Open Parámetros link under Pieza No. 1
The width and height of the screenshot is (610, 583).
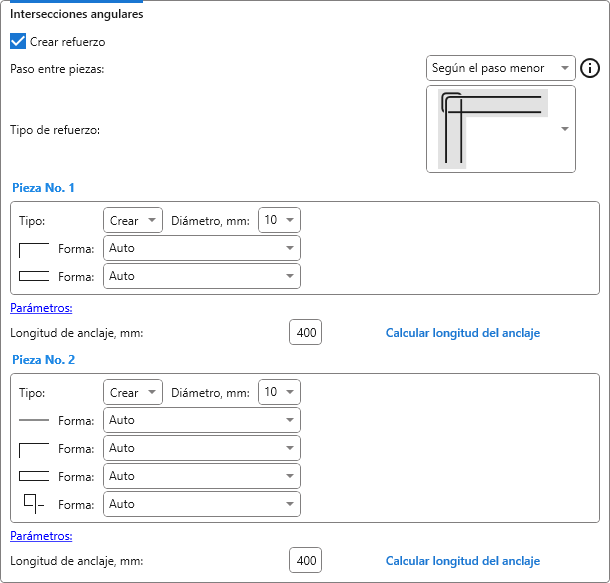click(x=41, y=308)
